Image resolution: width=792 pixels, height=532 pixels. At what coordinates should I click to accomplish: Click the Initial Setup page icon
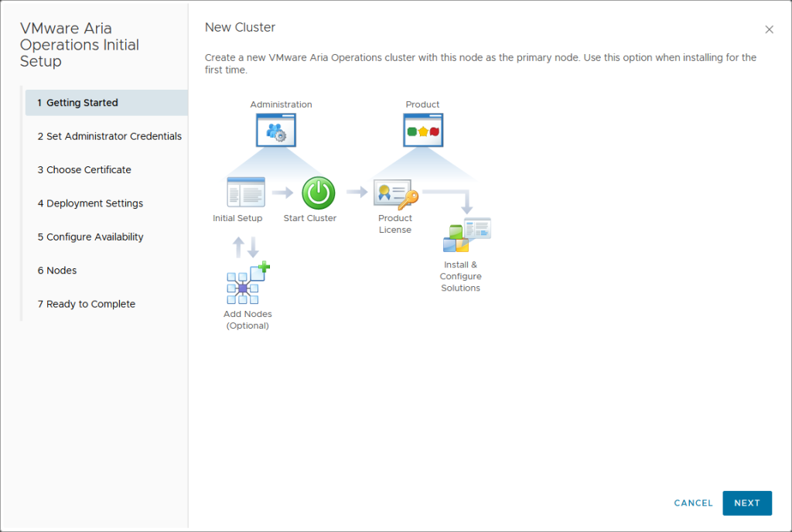point(246,193)
